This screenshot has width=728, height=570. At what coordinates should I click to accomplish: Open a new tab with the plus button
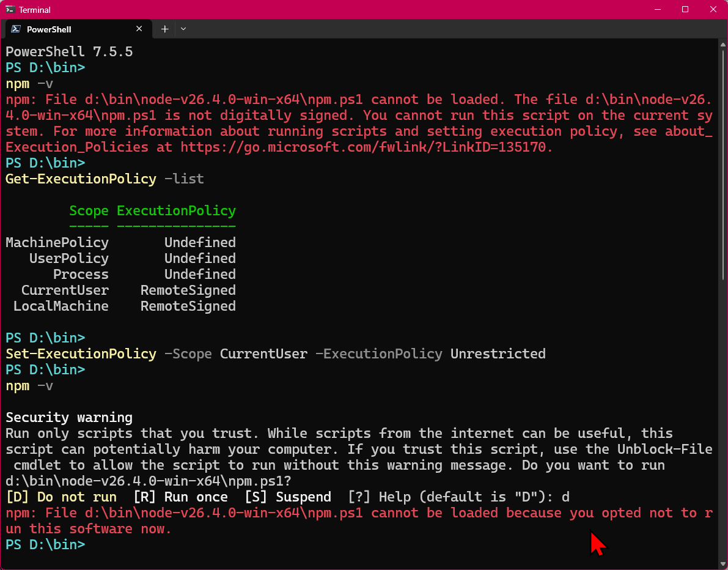pyautogui.click(x=164, y=29)
